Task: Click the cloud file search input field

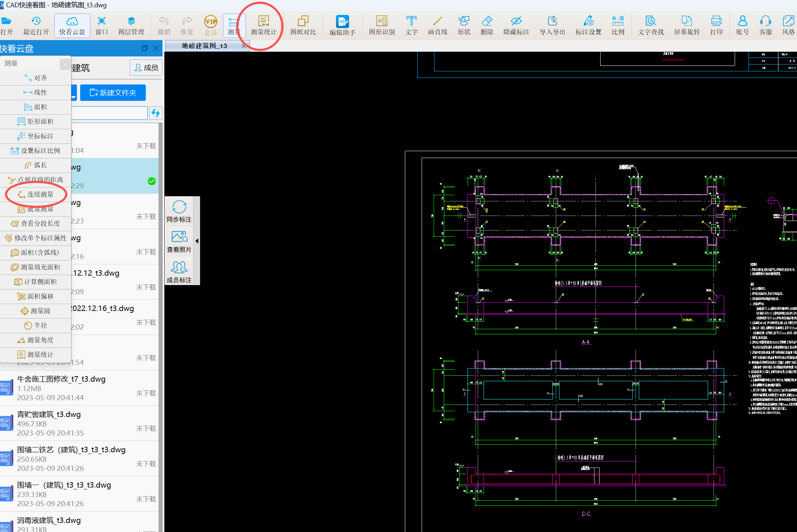Action: coord(109,113)
